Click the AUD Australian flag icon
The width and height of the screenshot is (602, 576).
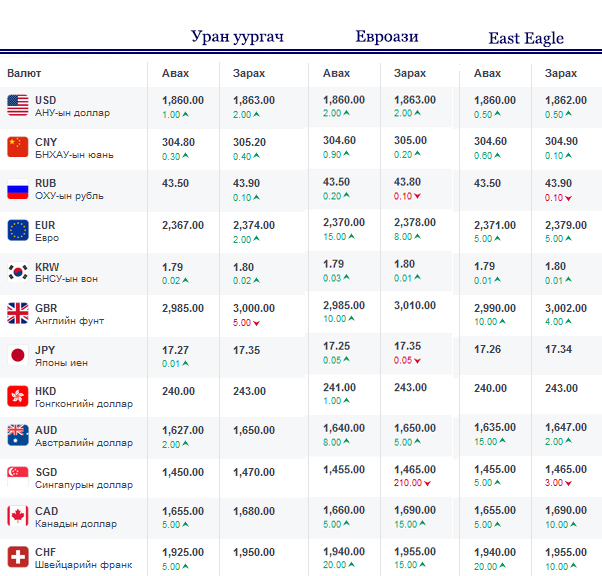pyautogui.click(x=18, y=436)
